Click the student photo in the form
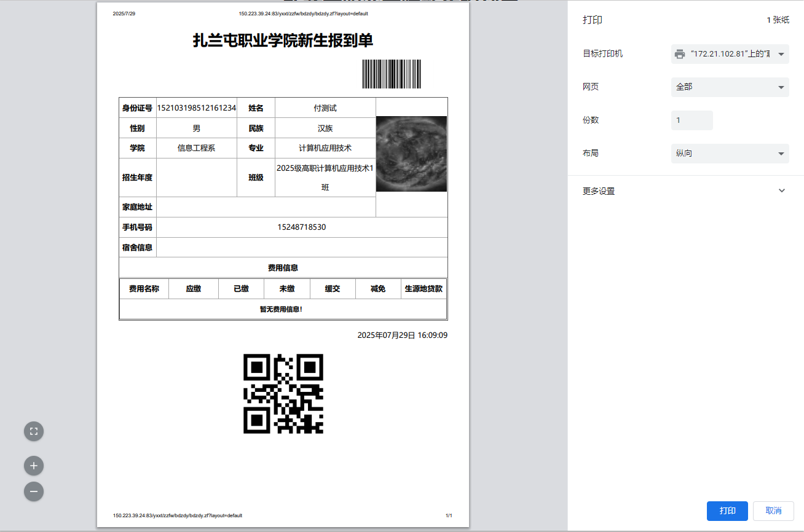804x532 pixels. tap(411, 154)
